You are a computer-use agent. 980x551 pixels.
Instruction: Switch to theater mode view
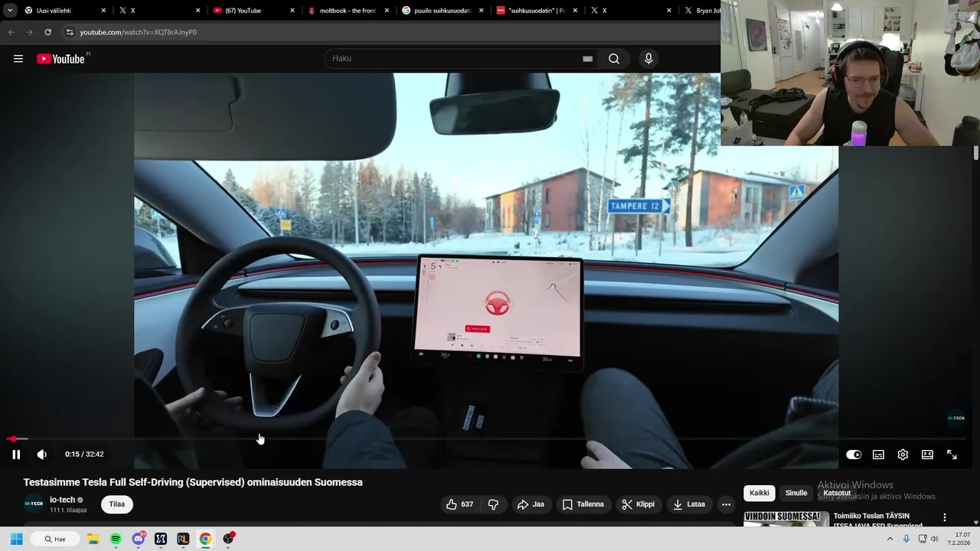point(927,455)
